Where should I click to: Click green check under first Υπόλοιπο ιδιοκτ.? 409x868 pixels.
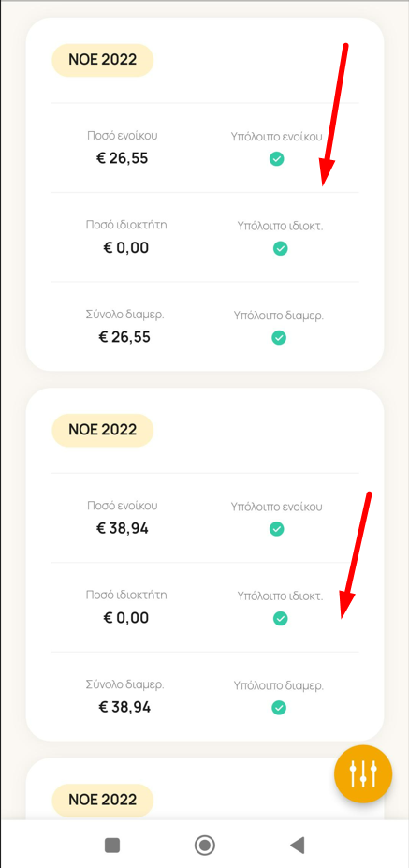click(281, 248)
